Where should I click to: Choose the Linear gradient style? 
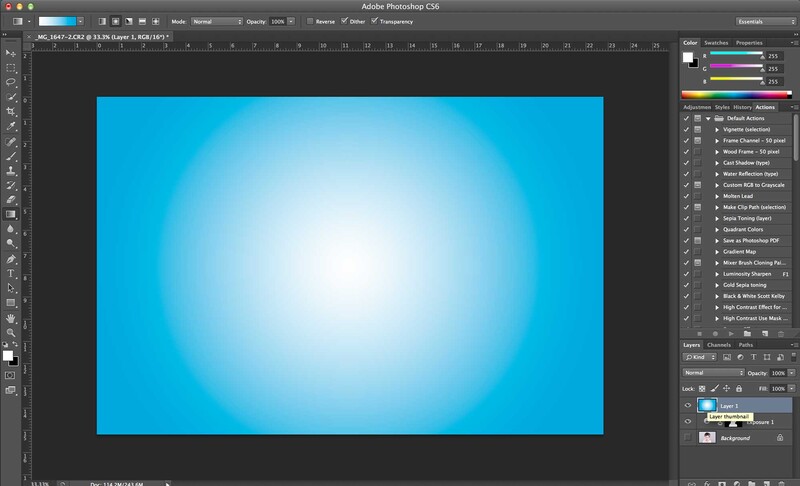102,21
